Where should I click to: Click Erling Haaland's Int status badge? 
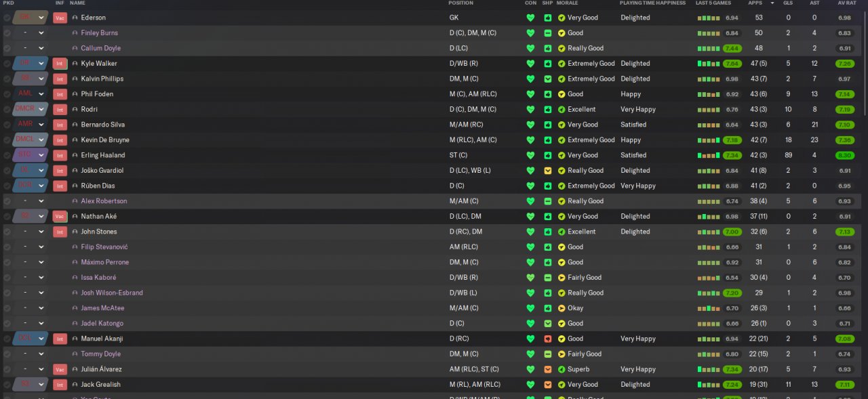pyautogui.click(x=60, y=155)
